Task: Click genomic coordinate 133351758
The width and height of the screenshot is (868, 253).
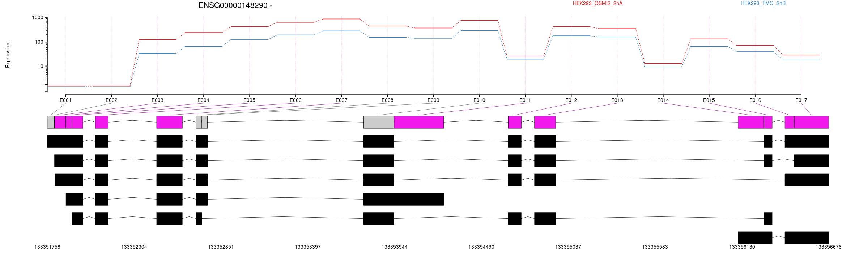Action: click(x=47, y=247)
